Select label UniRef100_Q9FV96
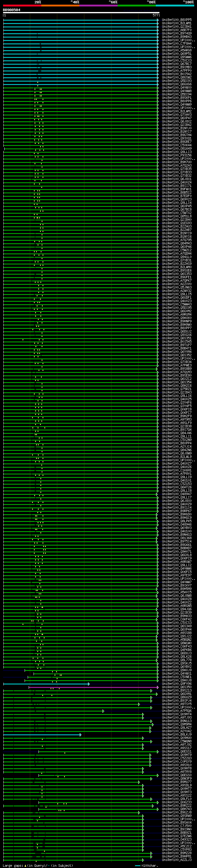Viewport: 197px width, 868px height. (177, 684)
